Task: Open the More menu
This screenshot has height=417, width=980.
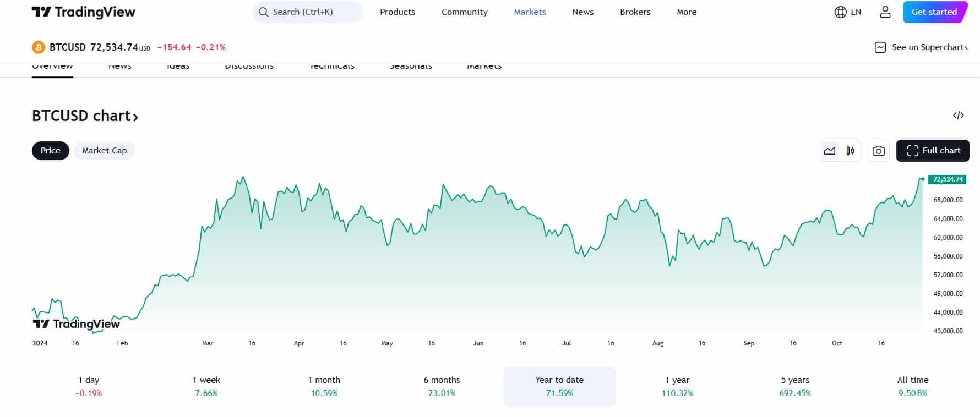Action: [x=687, y=12]
